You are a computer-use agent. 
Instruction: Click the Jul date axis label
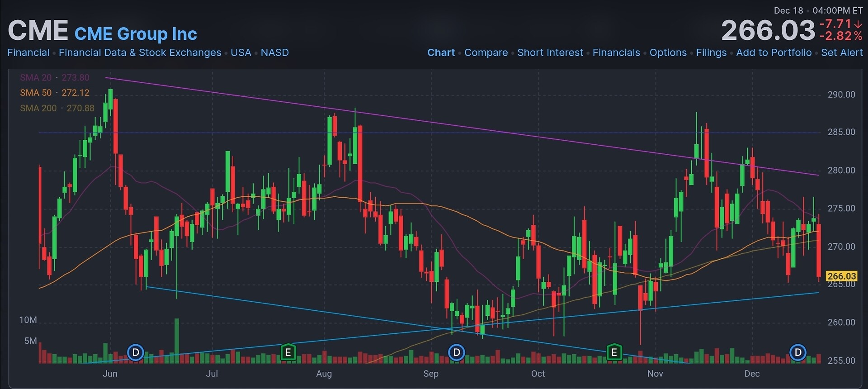pos(212,374)
